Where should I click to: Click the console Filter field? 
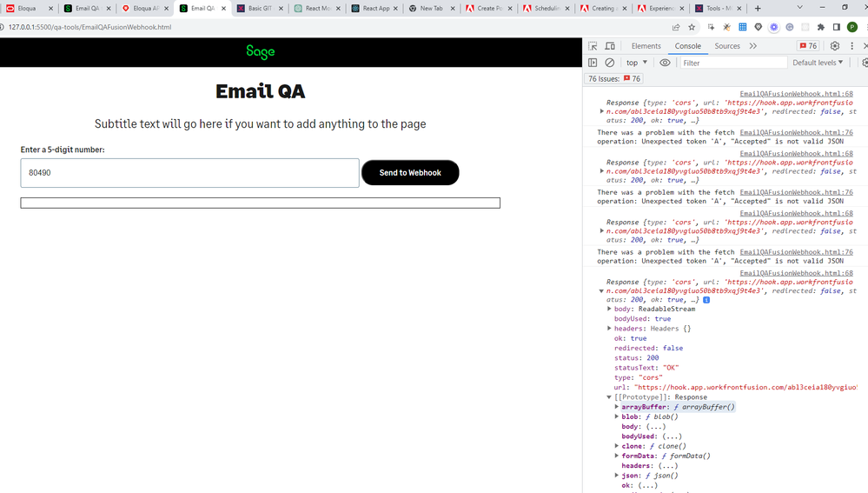point(733,63)
